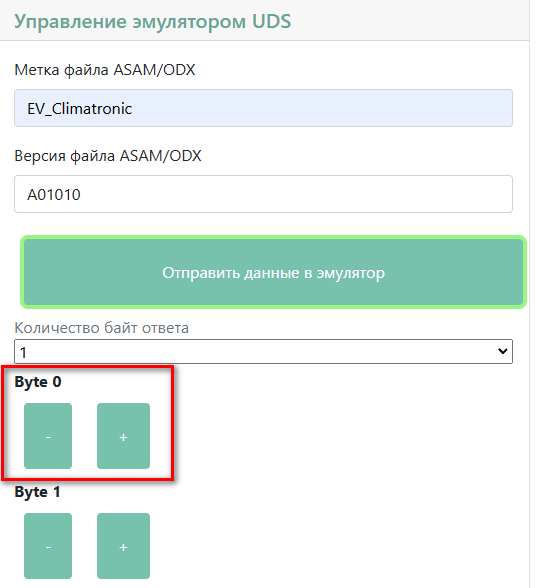The width and height of the screenshot is (539, 588).
Task: Click the Количество байт ответа label
Action: point(101,328)
